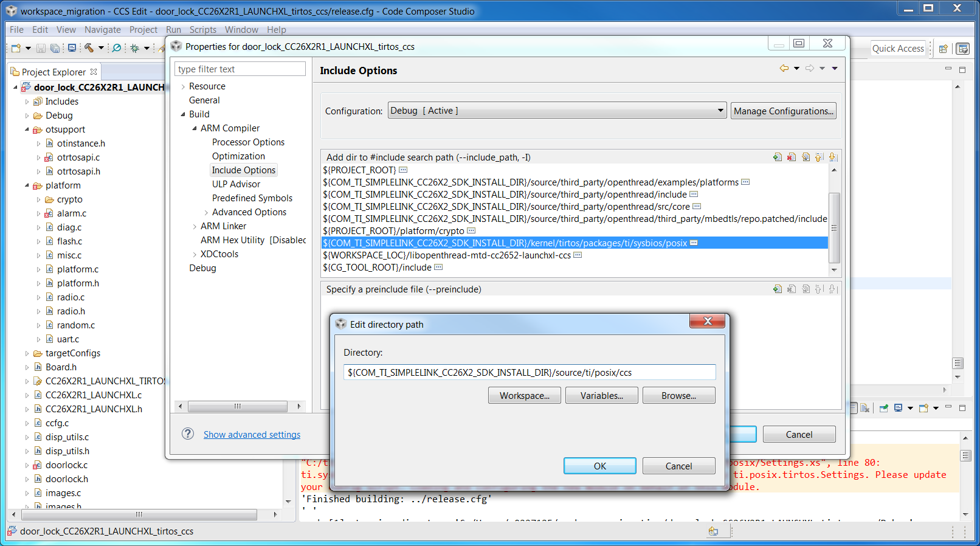Minimize the editor area panel
The image size is (980, 546).
[948, 69]
